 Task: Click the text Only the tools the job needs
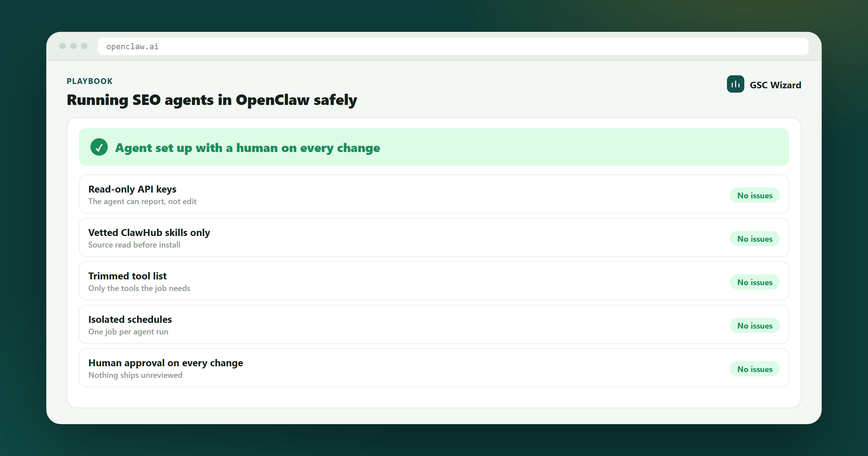pyautogui.click(x=139, y=288)
